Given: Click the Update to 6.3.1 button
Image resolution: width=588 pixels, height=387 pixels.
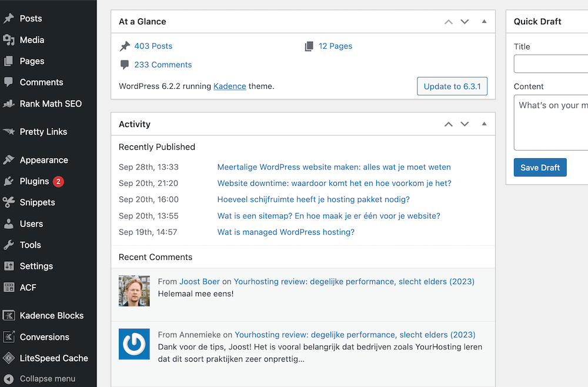Looking at the screenshot, I should coord(452,86).
